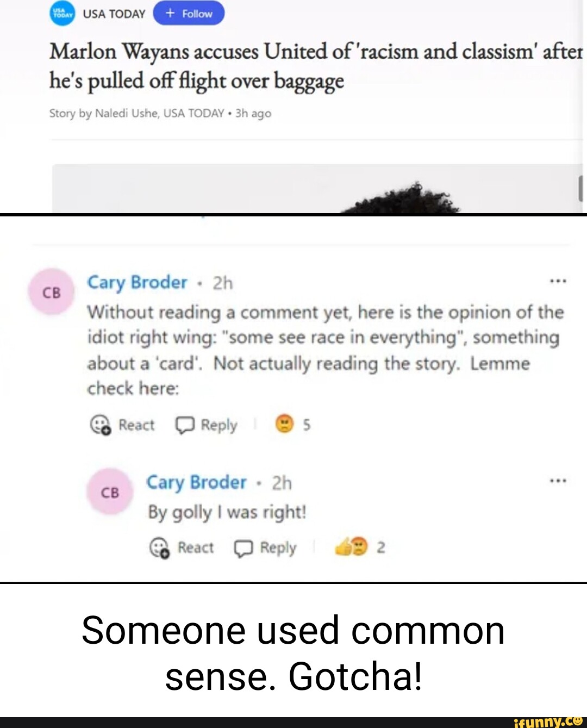The height and width of the screenshot is (728, 587).
Task: Click the iFunny.co watermark logo
Action: (x=548, y=722)
